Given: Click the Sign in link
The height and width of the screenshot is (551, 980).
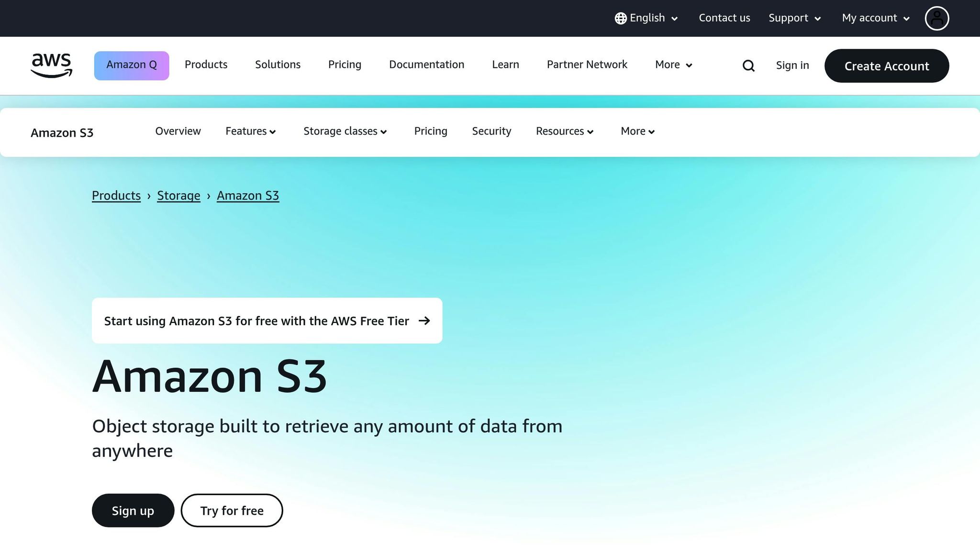Looking at the screenshot, I should [x=792, y=66].
